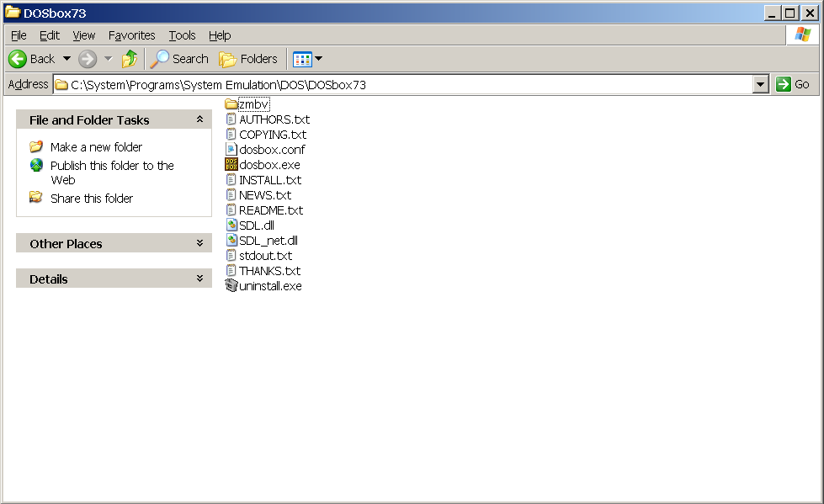
Task: Maximize the DOSbox73 window
Action: coord(789,13)
